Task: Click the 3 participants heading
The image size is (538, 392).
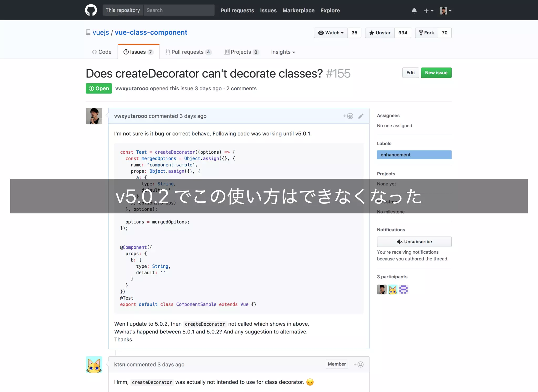Action: [392, 277]
